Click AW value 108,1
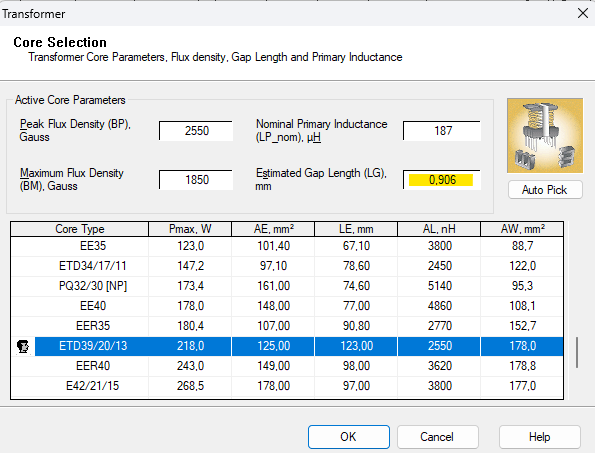 pos(523,306)
